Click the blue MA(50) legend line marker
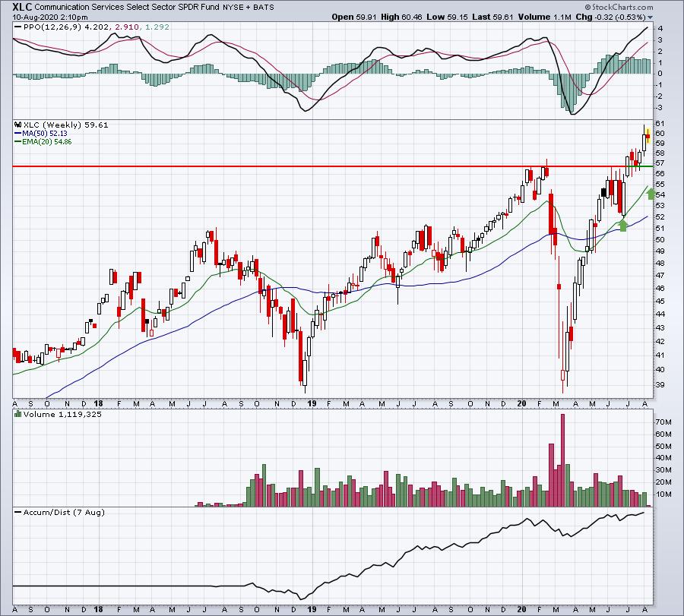The image size is (684, 616). tap(18, 134)
